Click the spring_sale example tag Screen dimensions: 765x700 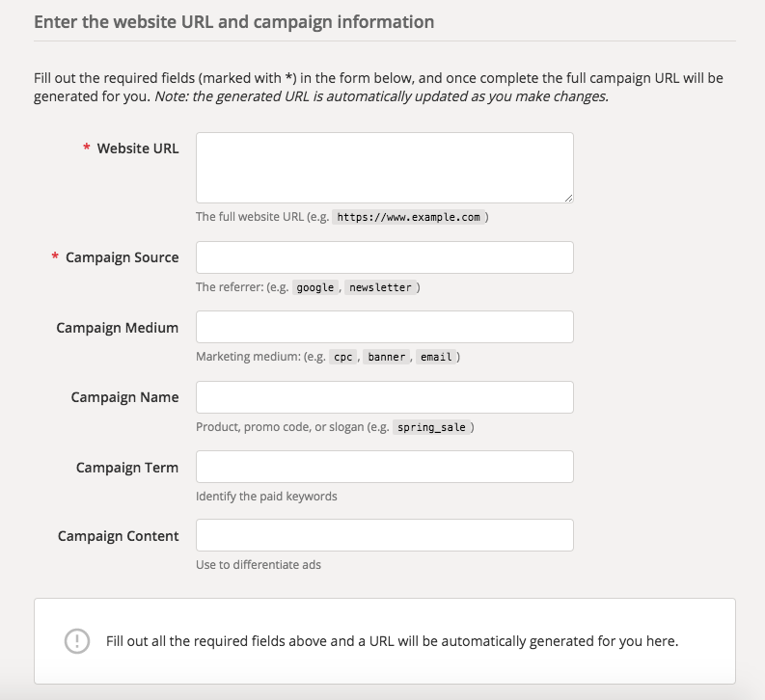pyautogui.click(x=431, y=427)
